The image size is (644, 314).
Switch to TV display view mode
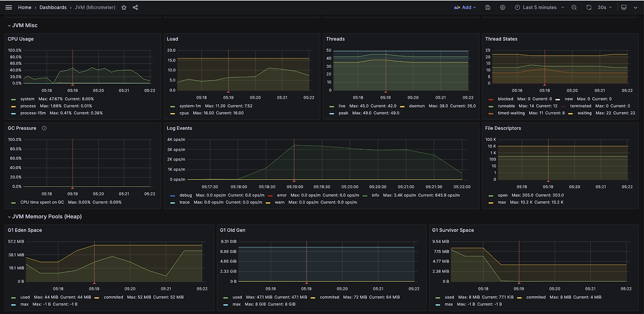624,8
